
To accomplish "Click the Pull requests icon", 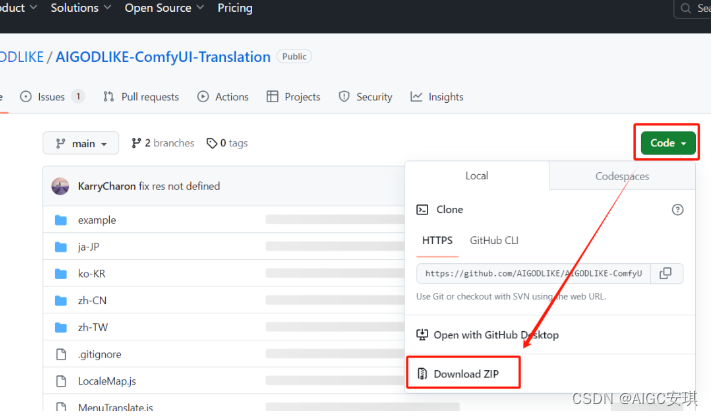I will click(108, 96).
